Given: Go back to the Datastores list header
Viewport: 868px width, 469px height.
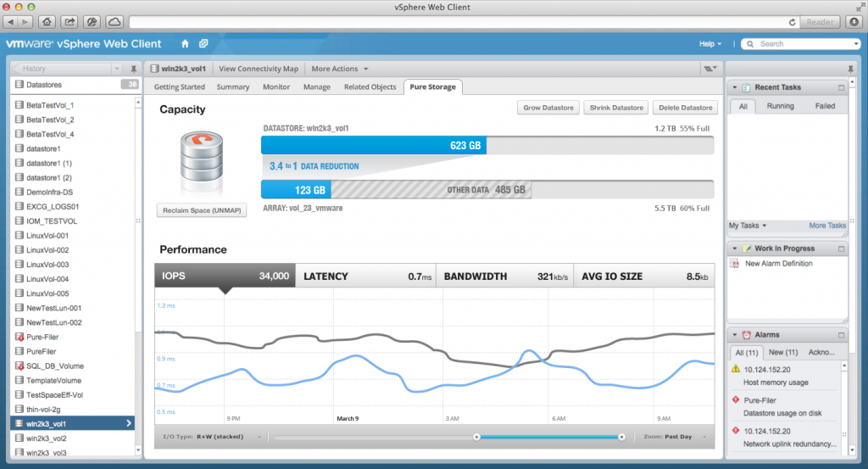Looking at the screenshot, I should [75, 85].
